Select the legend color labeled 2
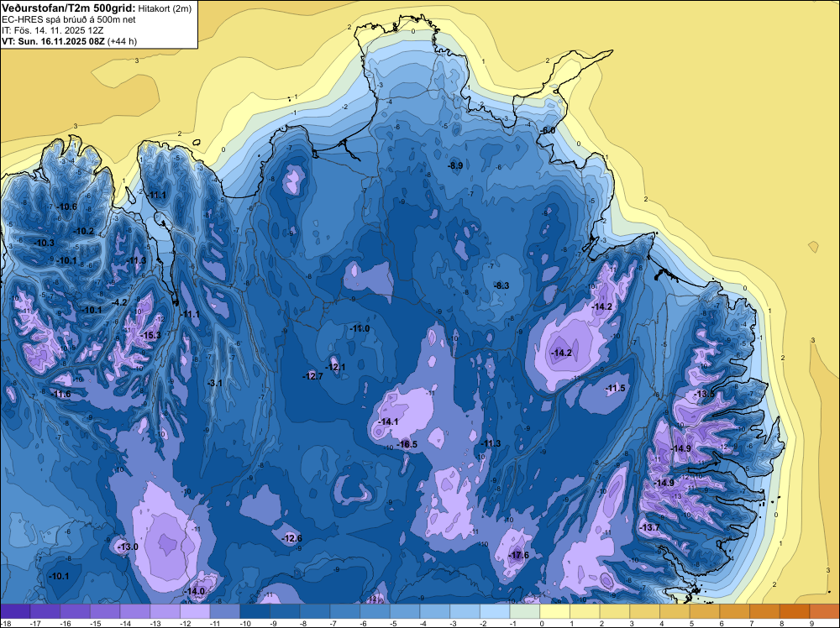This screenshot has width=840, height=628. 615,611
